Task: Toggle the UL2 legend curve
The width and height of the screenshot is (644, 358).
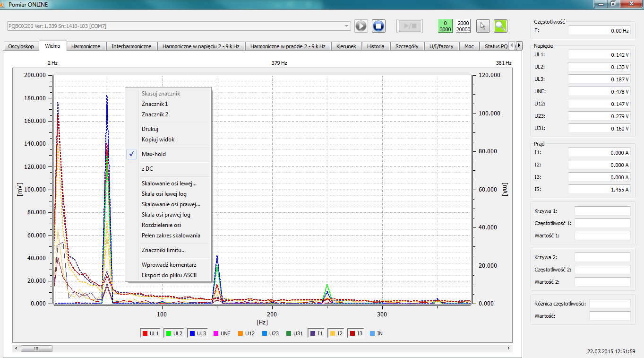Action: 173,333
